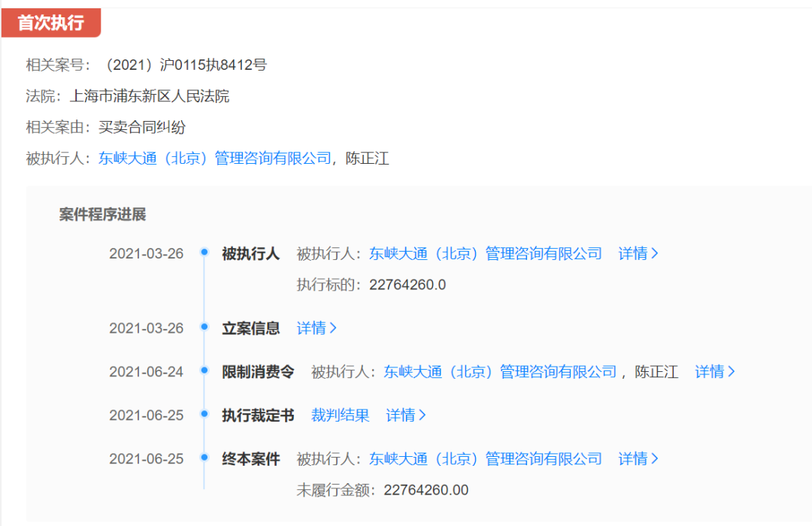This screenshot has height=526, width=812.
Task: Click the 案件程序进展 heading
Action: pos(102,214)
